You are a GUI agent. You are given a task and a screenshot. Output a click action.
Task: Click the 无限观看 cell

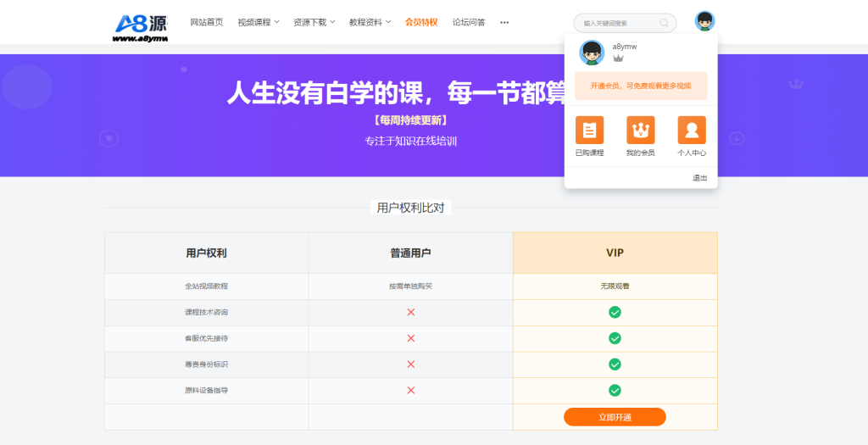coord(615,286)
